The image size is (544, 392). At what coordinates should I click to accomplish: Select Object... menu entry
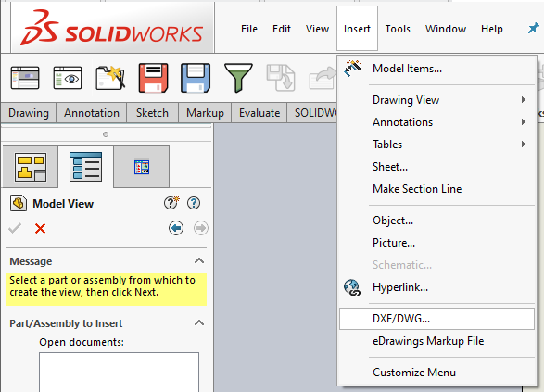point(436,221)
